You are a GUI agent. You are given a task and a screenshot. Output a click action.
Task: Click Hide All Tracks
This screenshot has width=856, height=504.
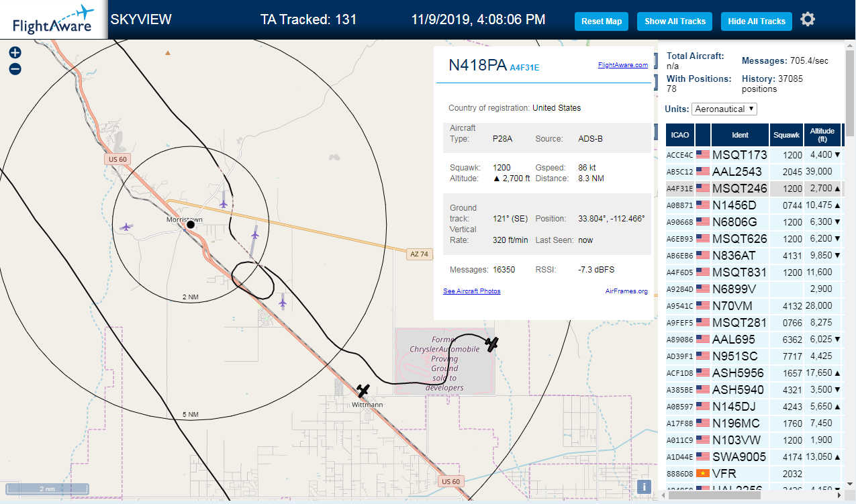coord(757,21)
